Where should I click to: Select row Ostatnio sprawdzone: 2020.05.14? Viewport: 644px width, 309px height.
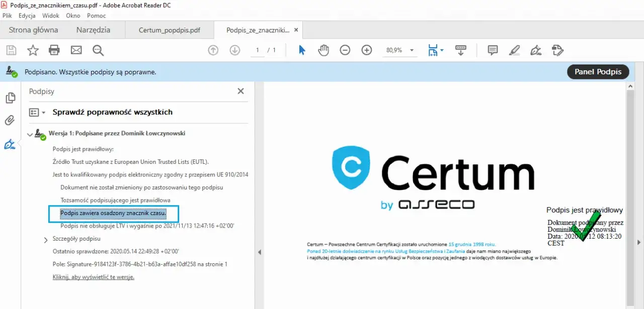click(x=116, y=251)
